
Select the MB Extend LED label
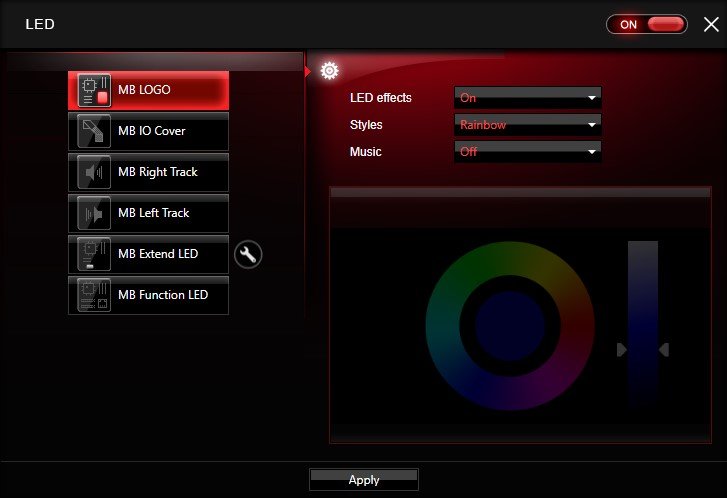click(158, 254)
